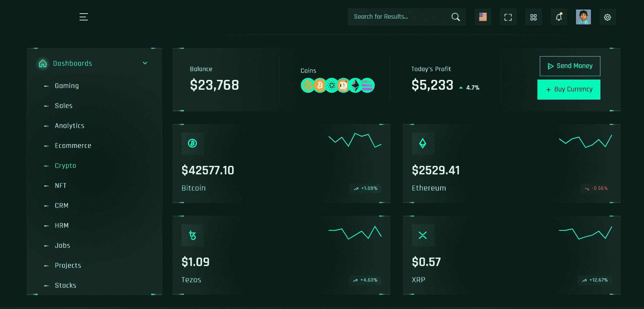644x309 pixels.
Task: Select Crypto in the sidebar
Action: pos(65,166)
